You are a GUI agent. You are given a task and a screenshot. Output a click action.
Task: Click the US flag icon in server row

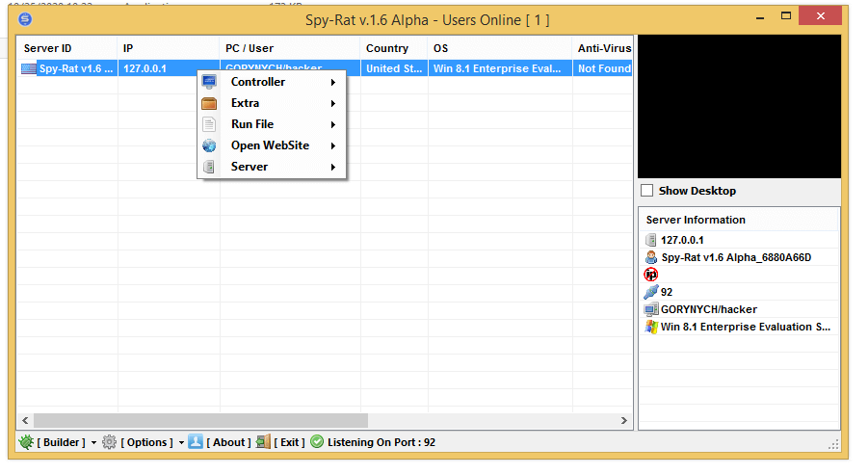pyautogui.click(x=29, y=69)
